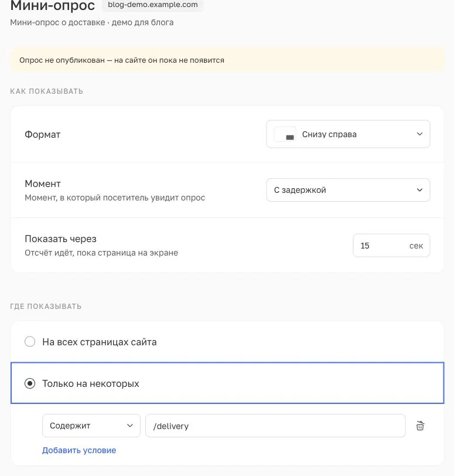Open the Момент dropdown "С задержкой"
This screenshot has width=454, height=476.
[x=348, y=190]
